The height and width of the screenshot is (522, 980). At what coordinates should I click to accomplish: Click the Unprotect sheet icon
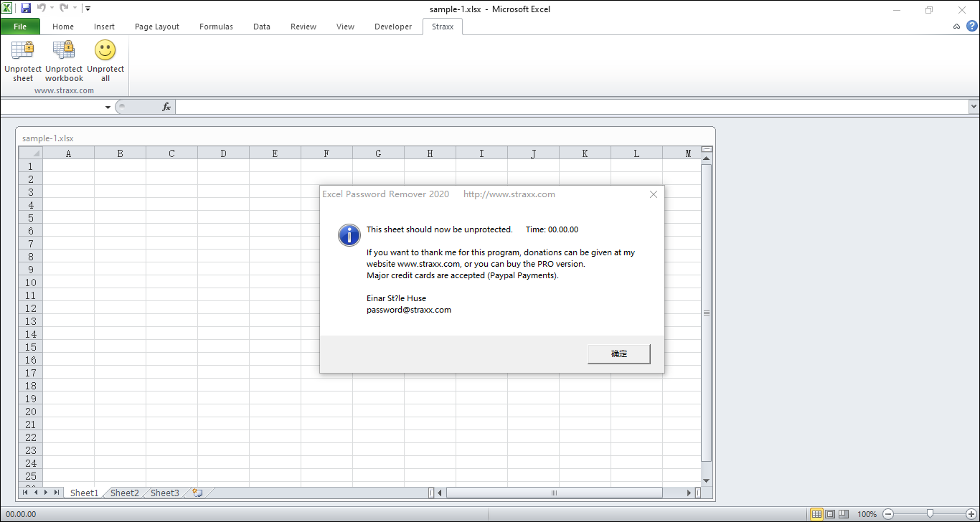23,50
